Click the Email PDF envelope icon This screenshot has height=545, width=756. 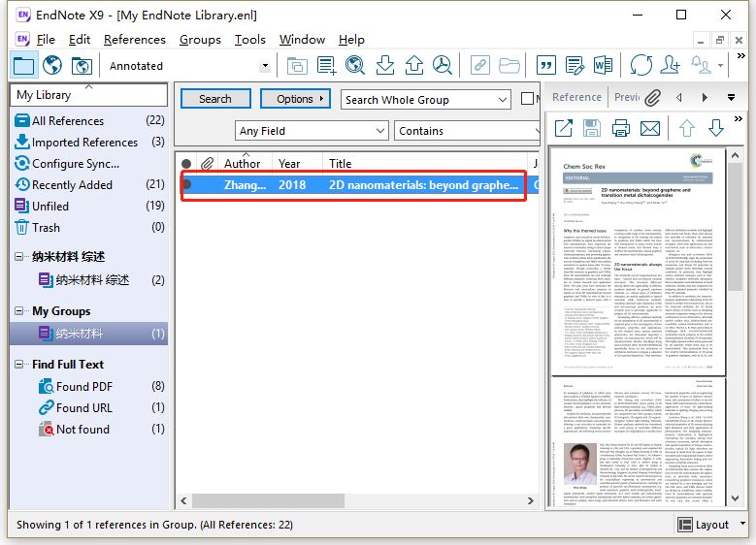[x=650, y=128]
